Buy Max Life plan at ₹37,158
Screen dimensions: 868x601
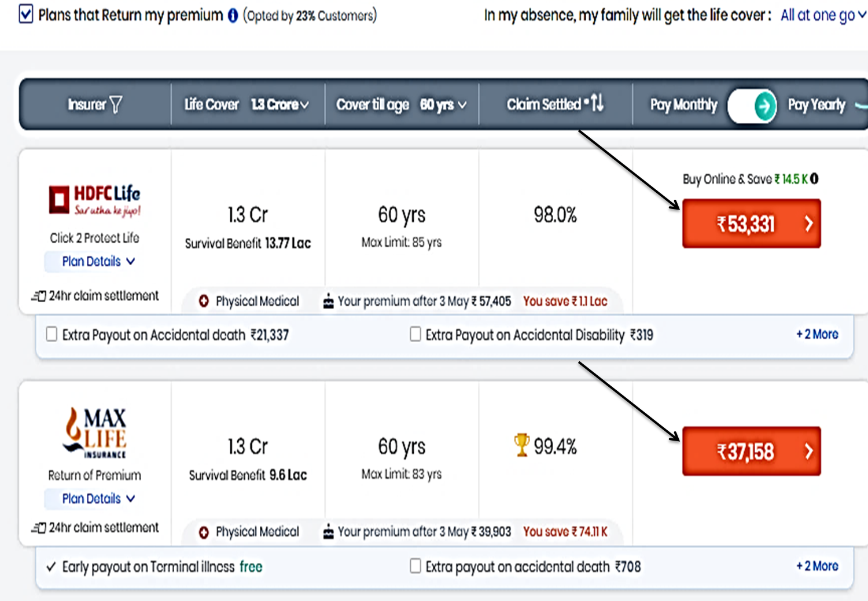tap(751, 451)
